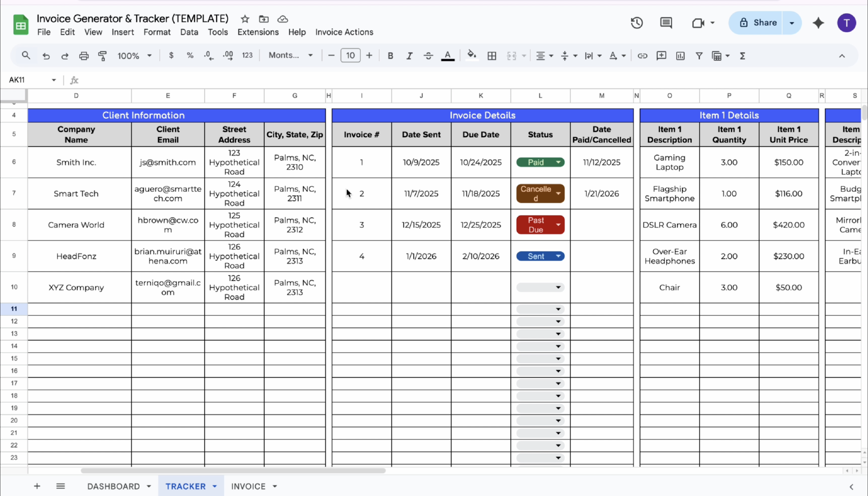Open the Status dropdown for Smart Tech row
This screenshot has height=496, width=868.
pos(558,193)
